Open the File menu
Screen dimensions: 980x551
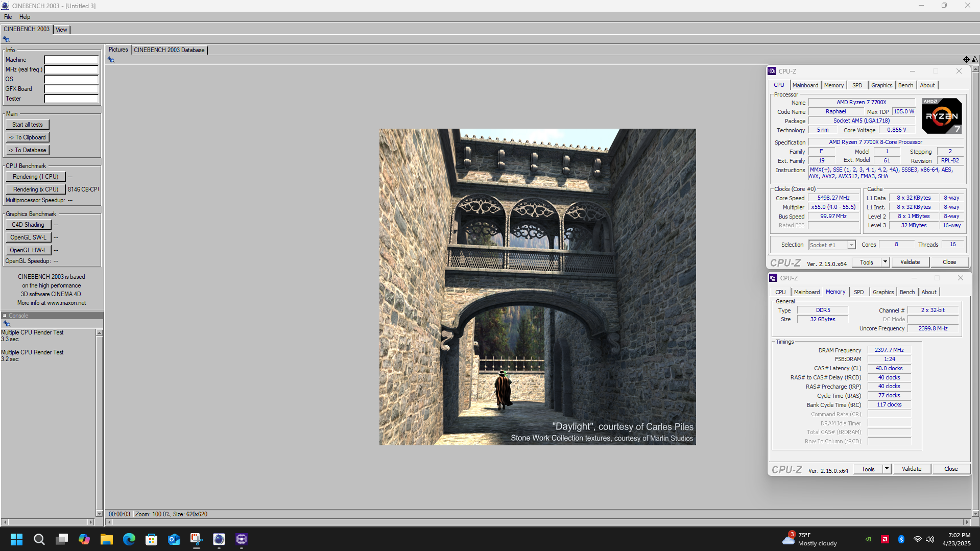click(x=8, y=17)
